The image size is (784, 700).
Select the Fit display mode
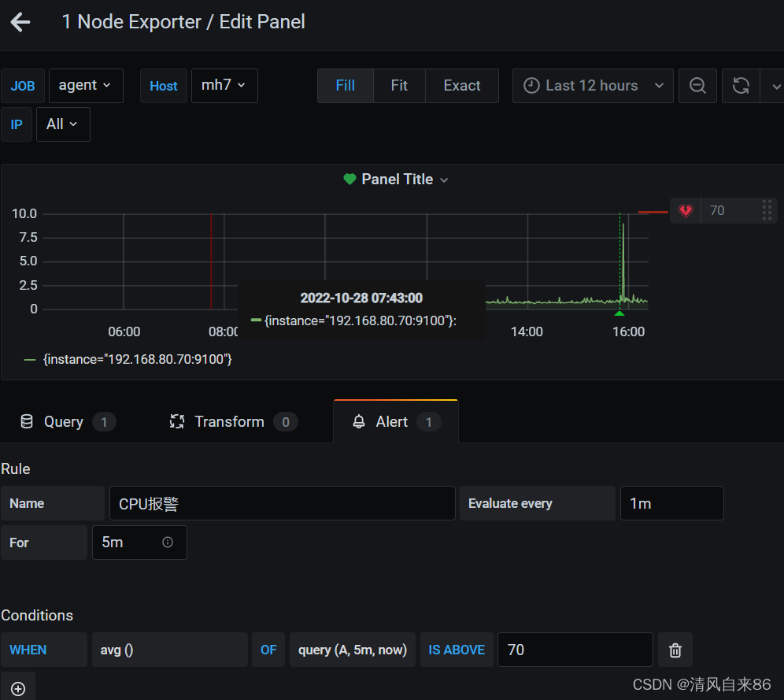399,86
